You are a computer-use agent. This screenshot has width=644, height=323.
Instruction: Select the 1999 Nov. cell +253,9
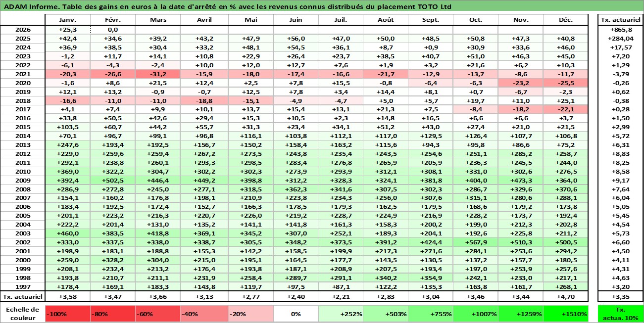521,269
